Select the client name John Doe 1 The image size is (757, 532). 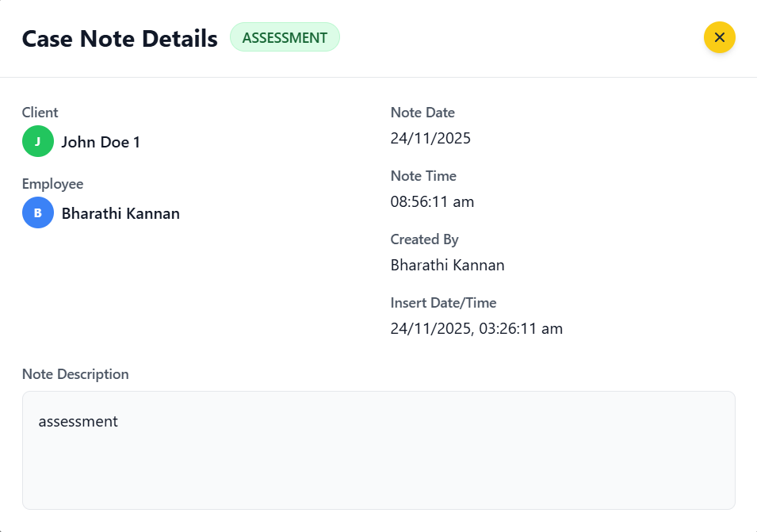(x=101, y=143)
